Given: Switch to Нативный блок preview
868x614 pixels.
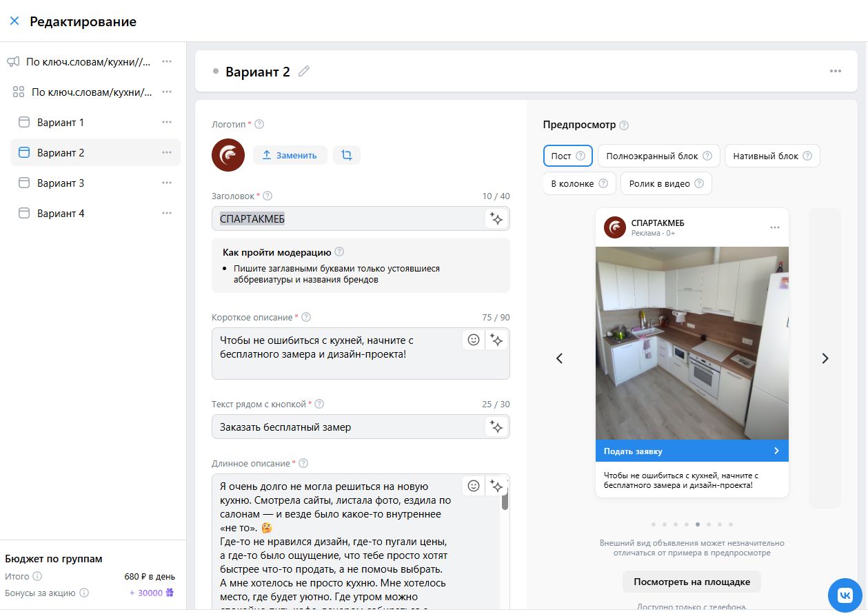Looking at the screenshot, I should coord(772,156).
